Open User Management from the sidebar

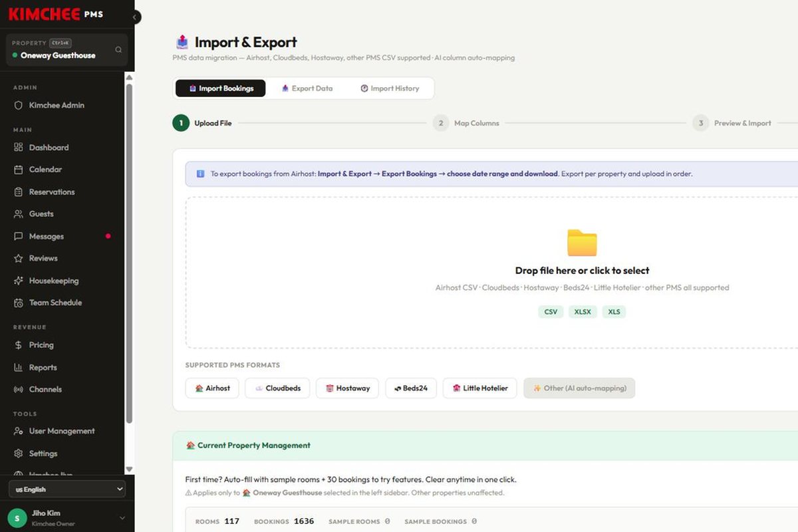click(x=63, y=431)
